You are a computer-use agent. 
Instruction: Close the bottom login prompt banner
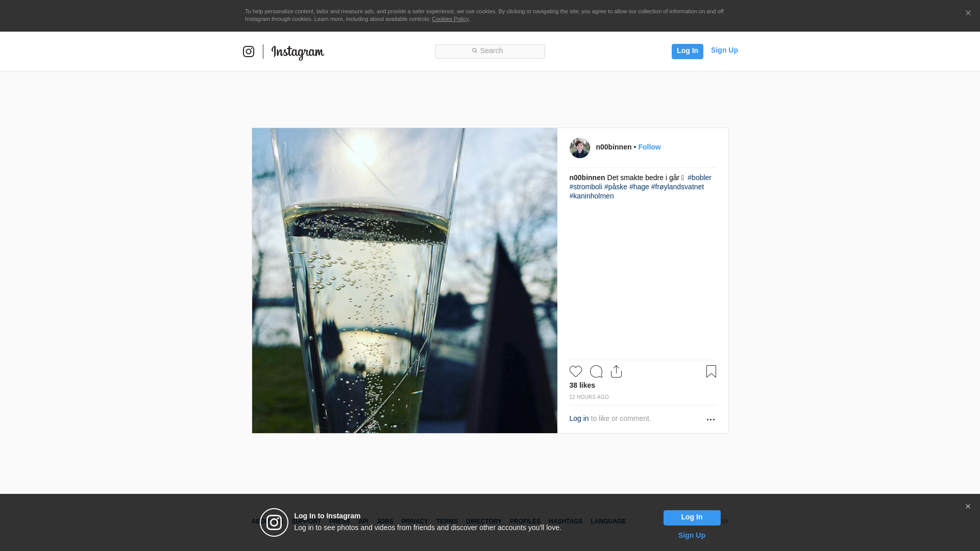point(968,507)
